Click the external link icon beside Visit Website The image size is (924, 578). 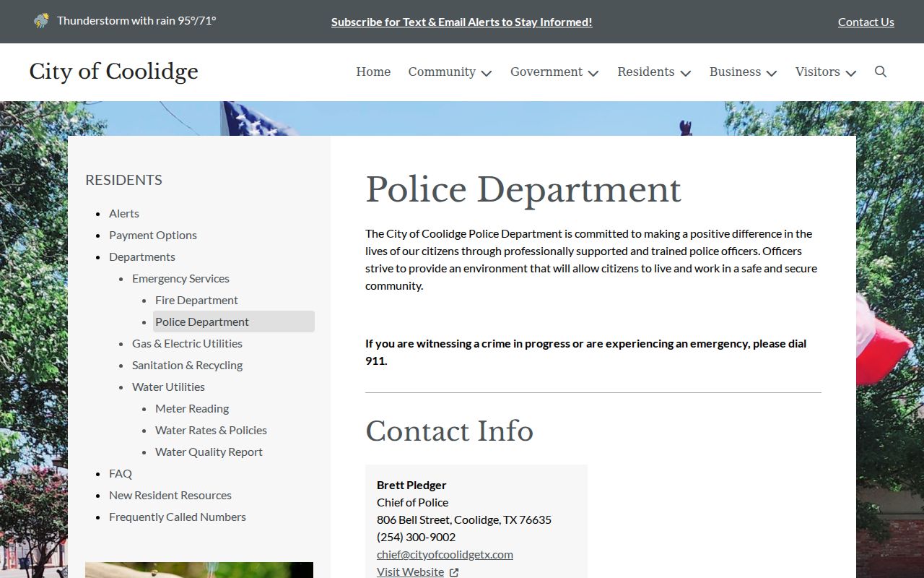click(x=454, y=572)
